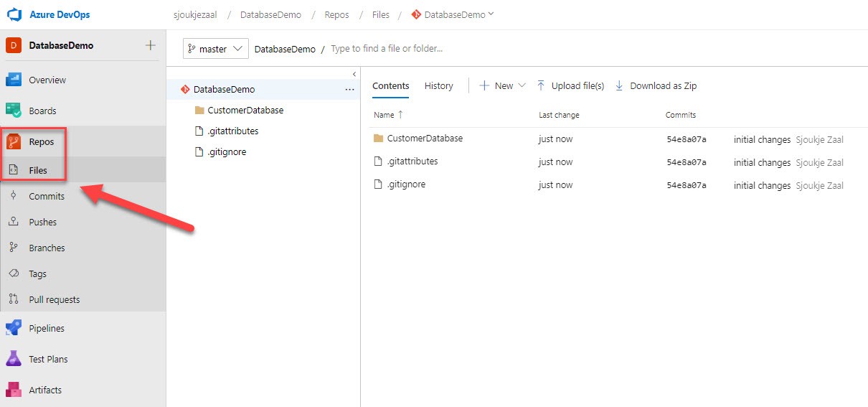Open the master branch dropdown

point(216,49)
